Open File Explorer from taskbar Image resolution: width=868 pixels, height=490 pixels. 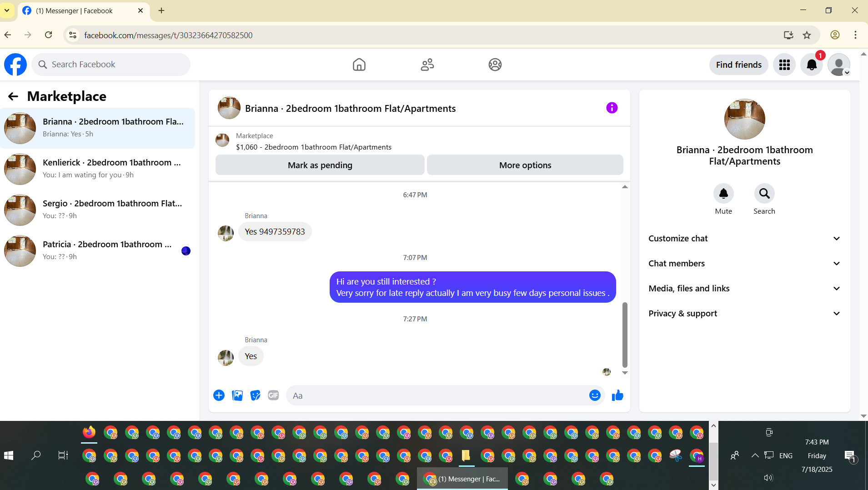click(x=466, y=455)
